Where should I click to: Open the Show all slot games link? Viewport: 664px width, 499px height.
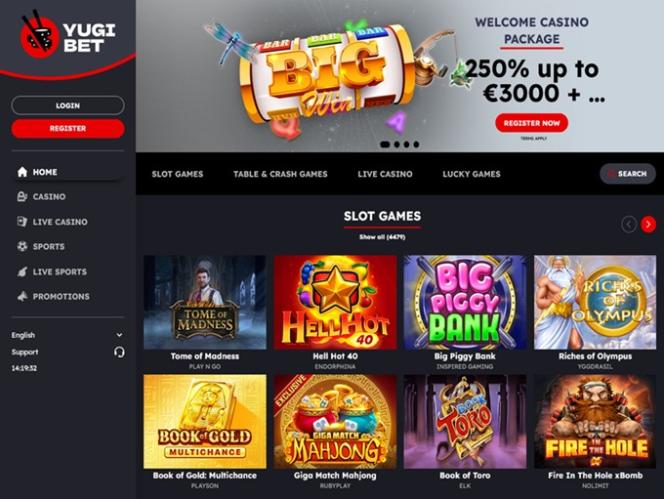tap(382, 237)
